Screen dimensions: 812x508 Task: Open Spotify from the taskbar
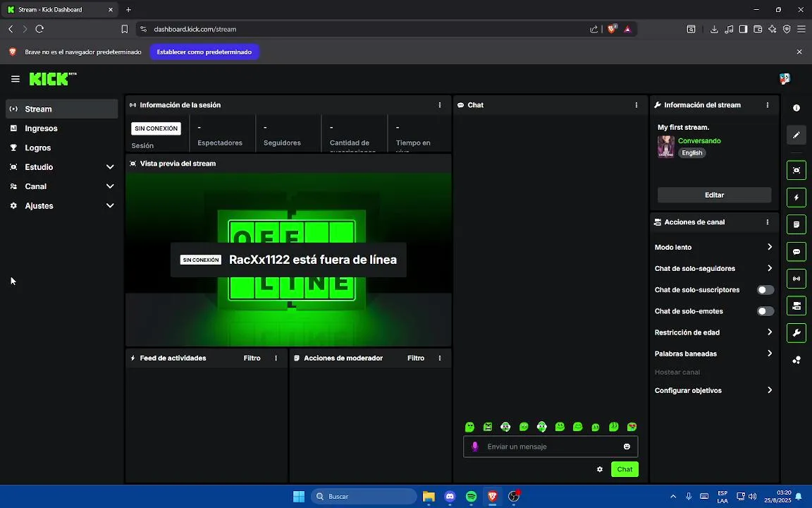point(471,496)
